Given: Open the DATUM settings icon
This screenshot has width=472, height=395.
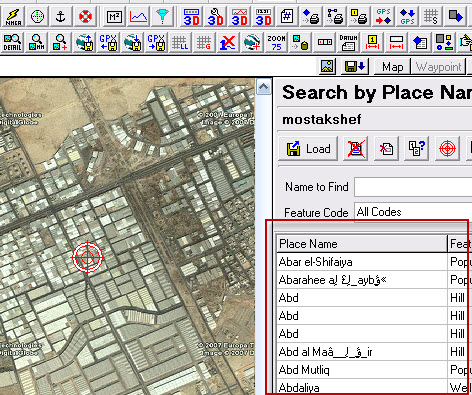Looking at the screenshot, I should point(348,42).
